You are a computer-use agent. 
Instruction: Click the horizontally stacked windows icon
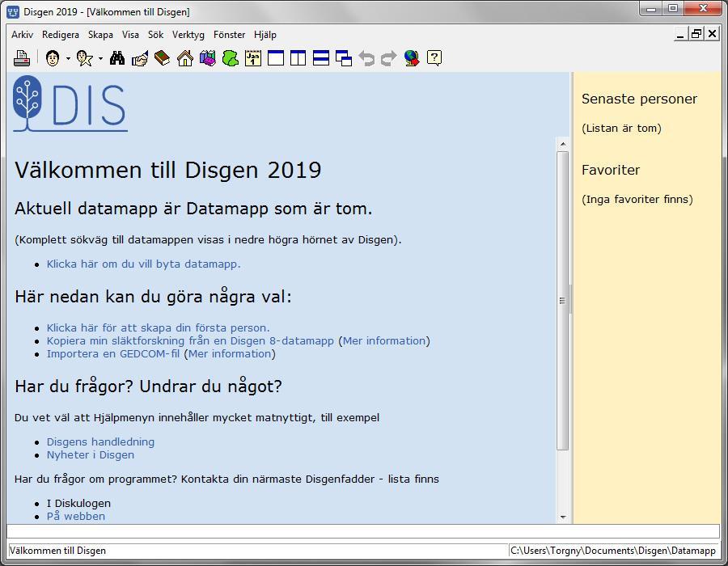point(321,58)
